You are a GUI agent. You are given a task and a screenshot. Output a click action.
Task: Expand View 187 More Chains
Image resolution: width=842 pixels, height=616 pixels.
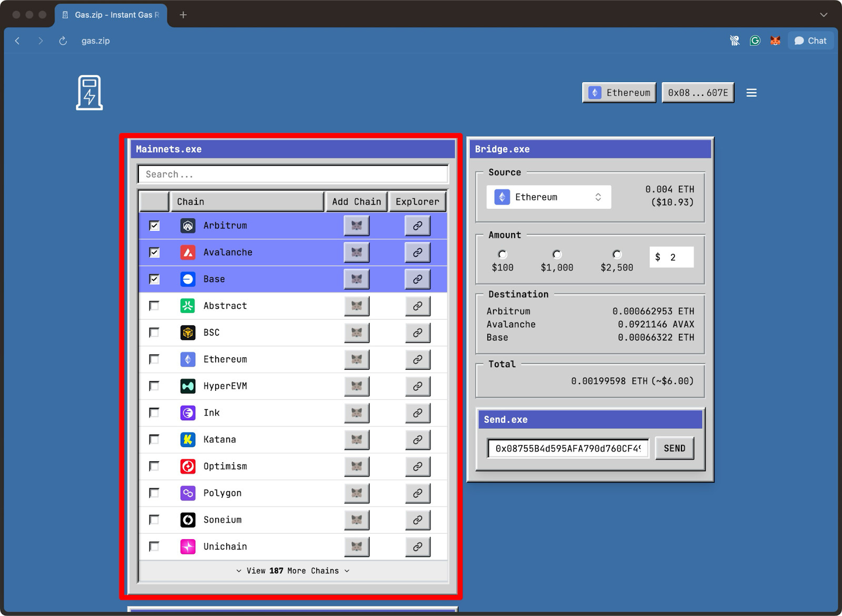click(x=293, y=571)
